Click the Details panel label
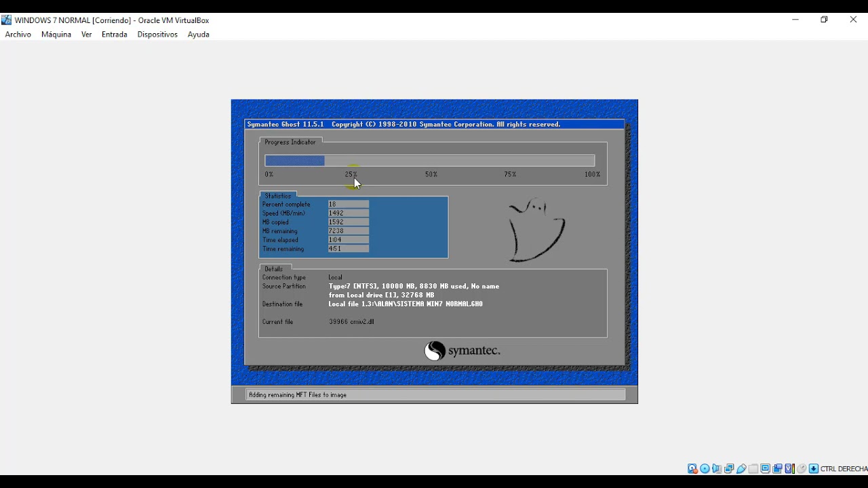This screenshot has height=488, width=868. point(274,269)
